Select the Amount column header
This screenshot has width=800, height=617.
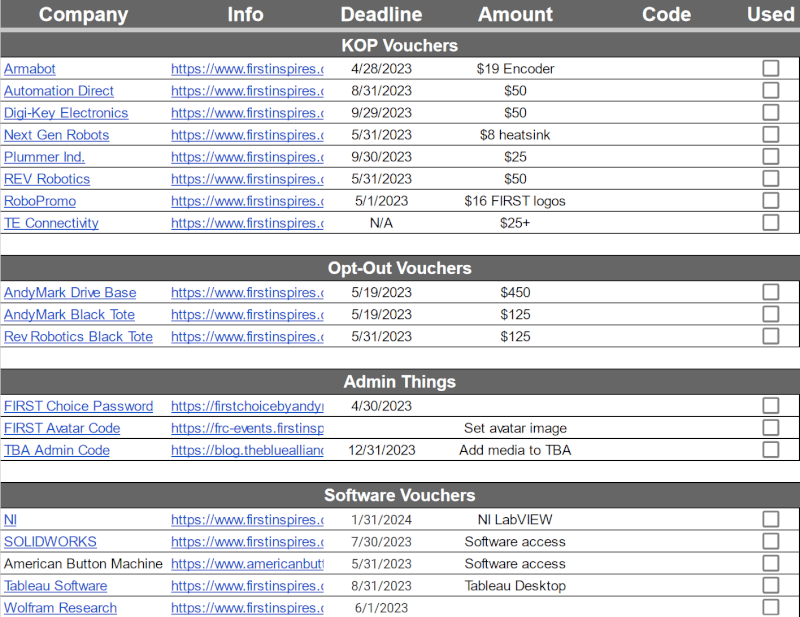point(515,14)
